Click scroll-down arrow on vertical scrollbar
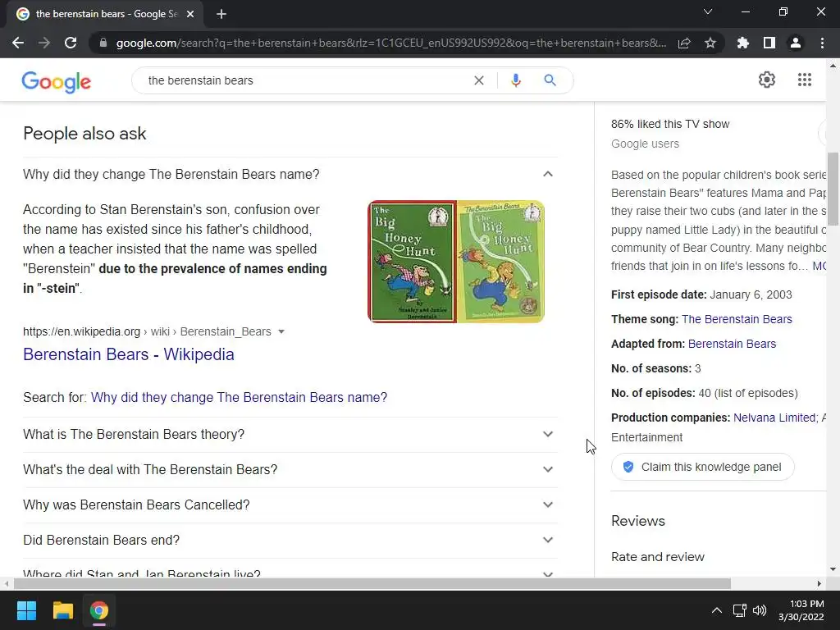The image size is (840, 630). tap(833, 569)
